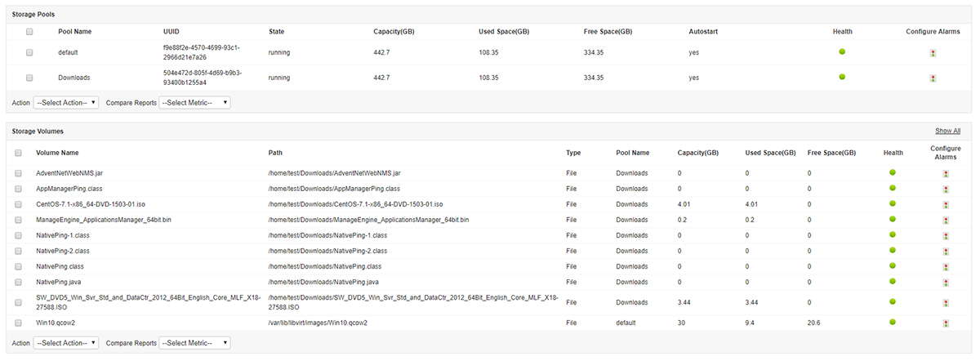Configure alarms for AdventNetWebNMS.jar volume
This screenshot has height=361, width=980.
point(946,174)
